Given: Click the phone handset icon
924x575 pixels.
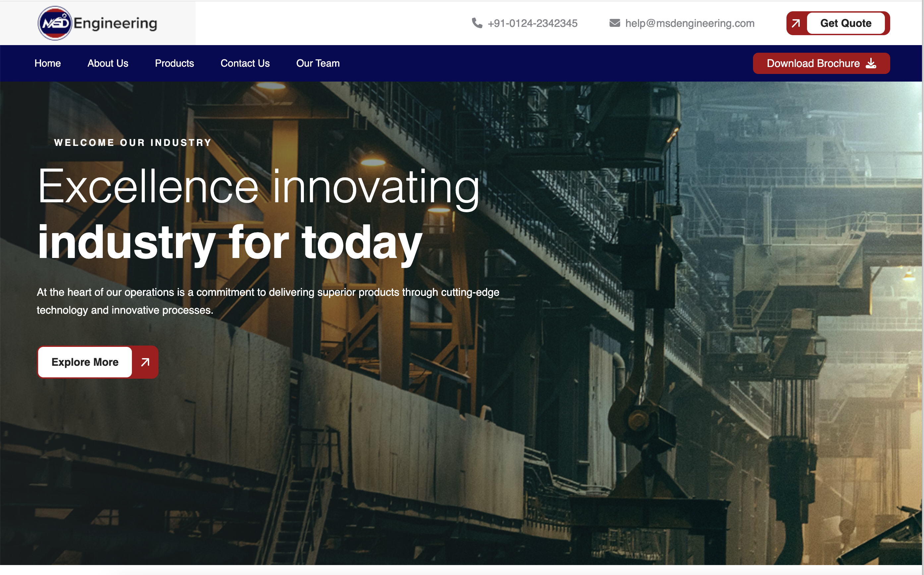Looking at the screenshot, I should click(477, 23).
